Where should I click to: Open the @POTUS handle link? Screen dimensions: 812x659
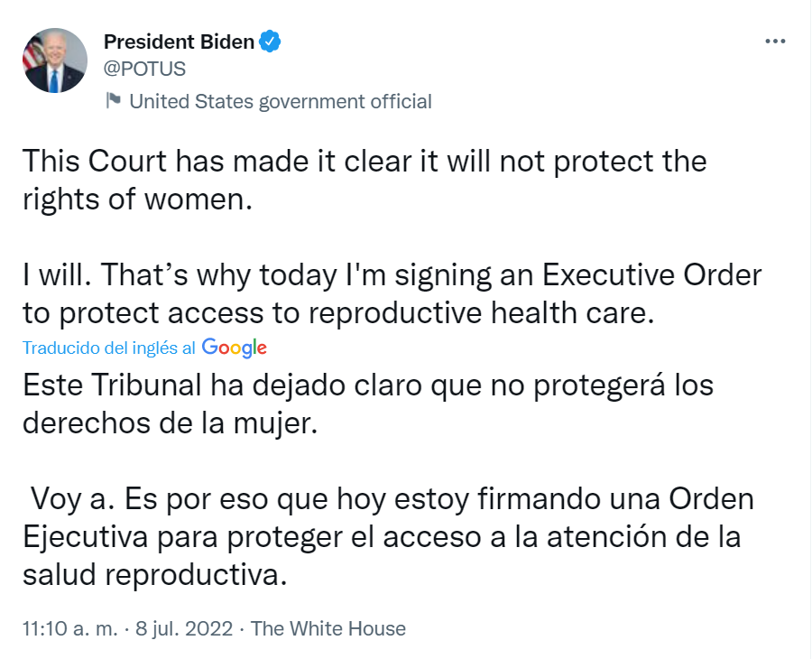tap(144, 69)
